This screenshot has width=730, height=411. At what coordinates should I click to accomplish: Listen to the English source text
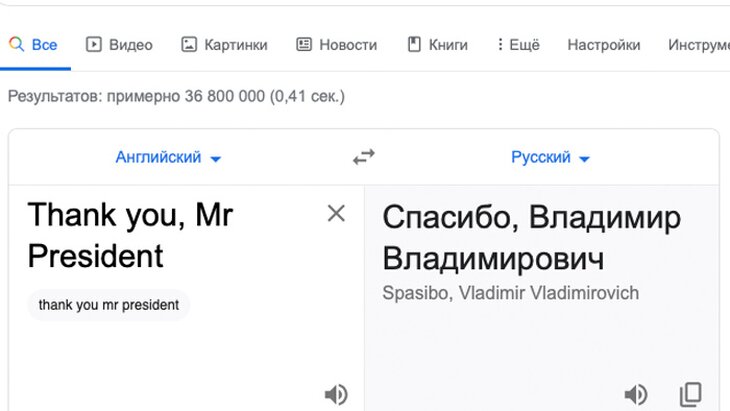(x=336, y=394)
